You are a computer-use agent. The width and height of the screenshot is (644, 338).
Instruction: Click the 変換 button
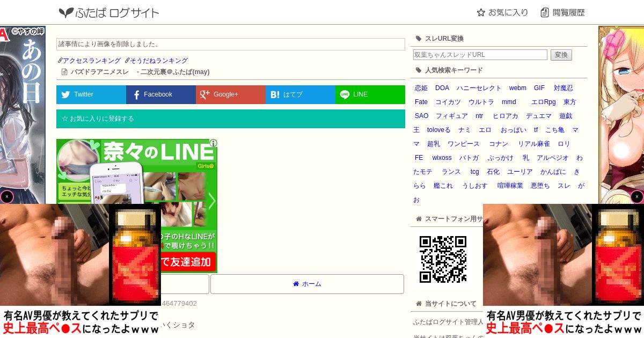pos(561,55)
